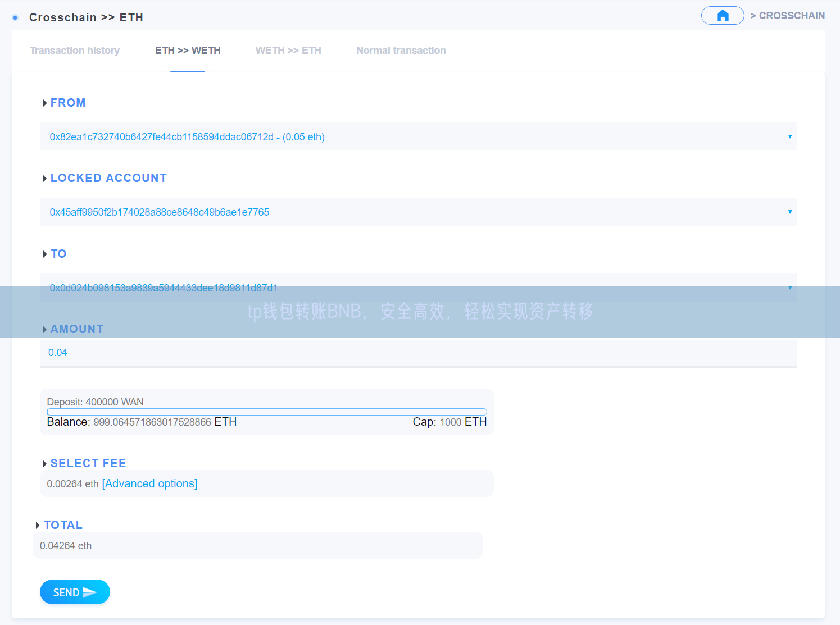Click the SELECT FEE heading
Screen dimensions: 840x625
pyautogui.click(x=88, y=463)
